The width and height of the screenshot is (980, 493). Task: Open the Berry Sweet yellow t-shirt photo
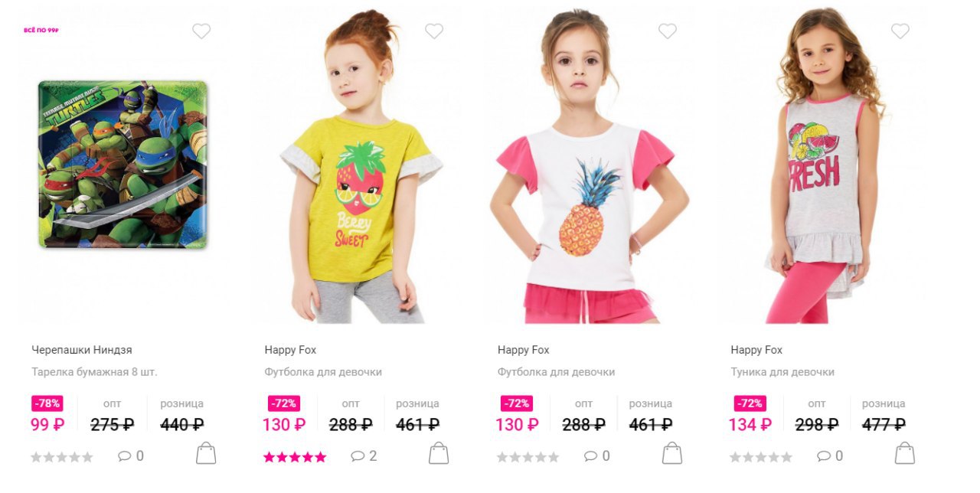[x=361, y=165]
